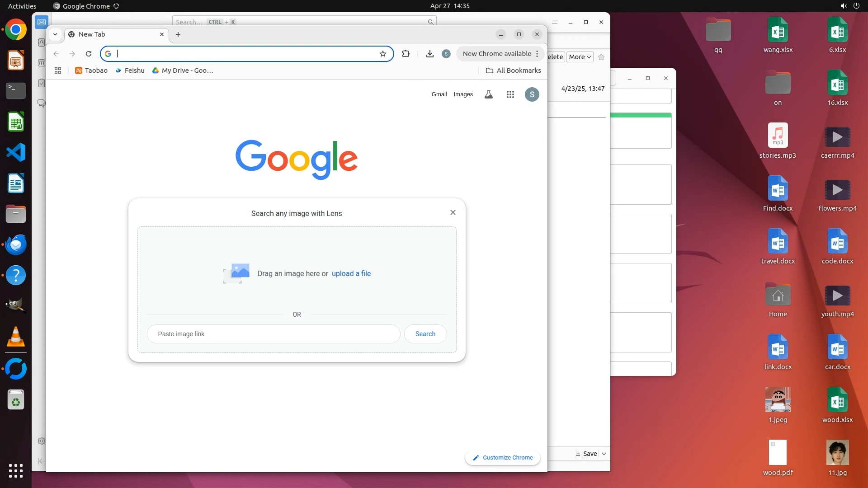Image resolution: width=868 pixels, height=488 pixels.
Task: Expand the Save dropdown arrow
Action: click(604, 454)
